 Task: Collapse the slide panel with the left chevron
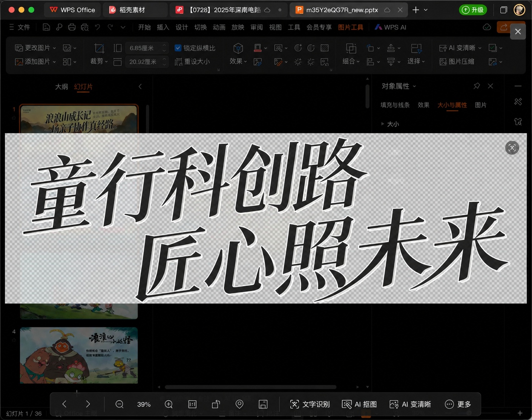click(x=140, y=87)
